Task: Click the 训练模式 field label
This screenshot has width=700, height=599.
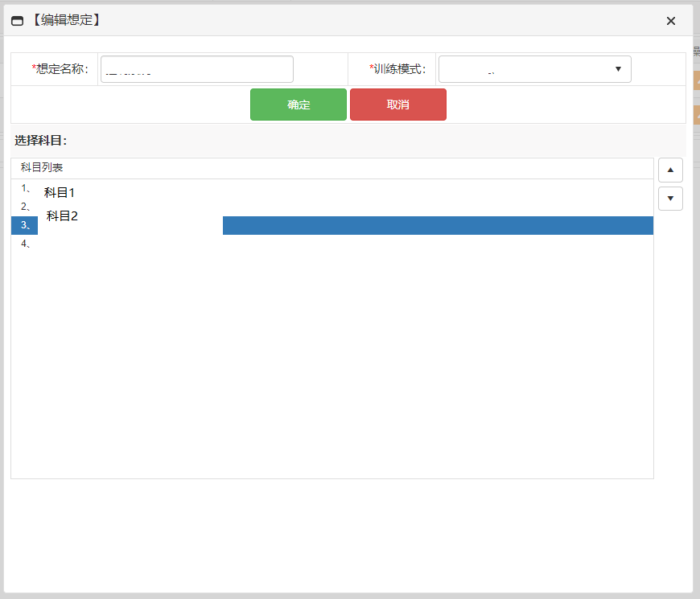Action: [398, 69]
